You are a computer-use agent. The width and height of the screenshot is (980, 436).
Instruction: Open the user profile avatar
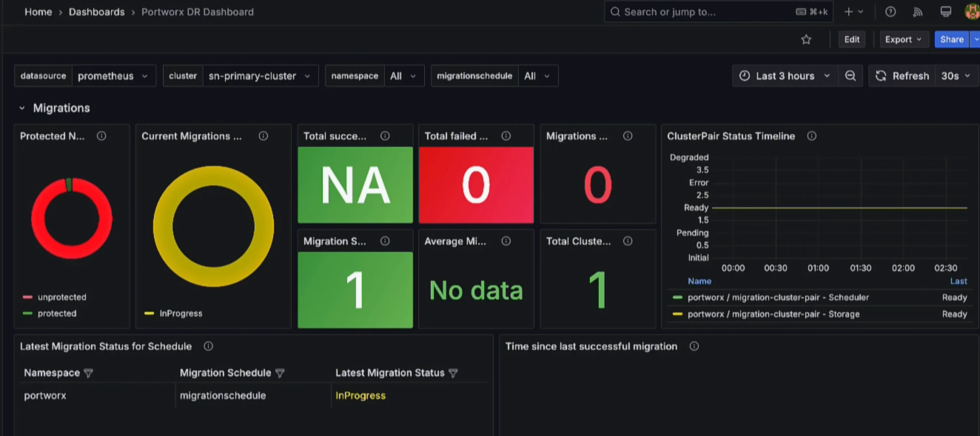coord(972,11)
